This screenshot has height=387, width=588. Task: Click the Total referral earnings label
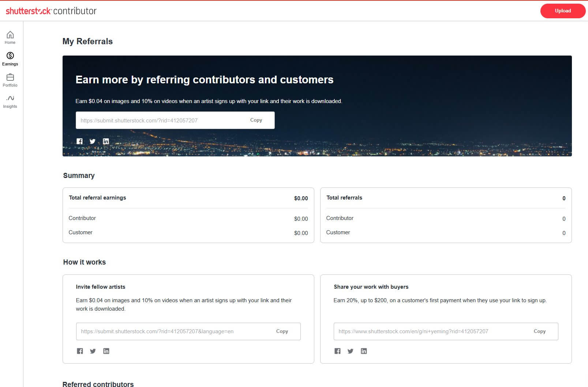[97, 198]
